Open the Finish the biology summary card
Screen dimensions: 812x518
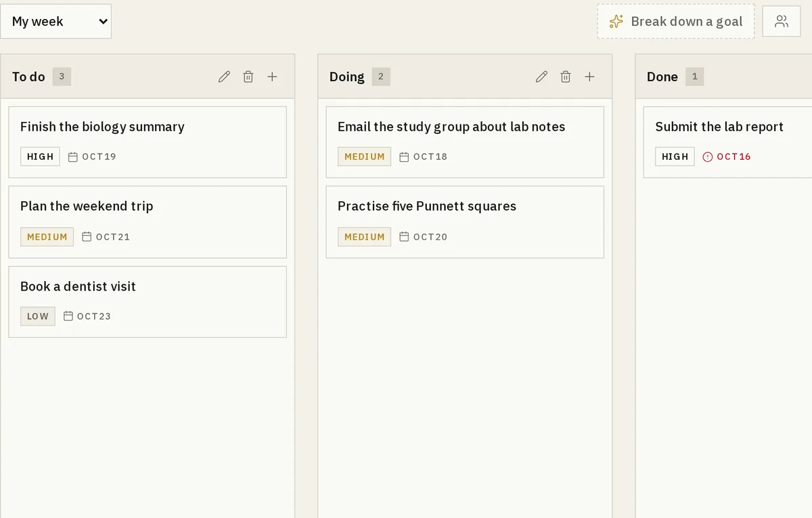tap(148, 142)
